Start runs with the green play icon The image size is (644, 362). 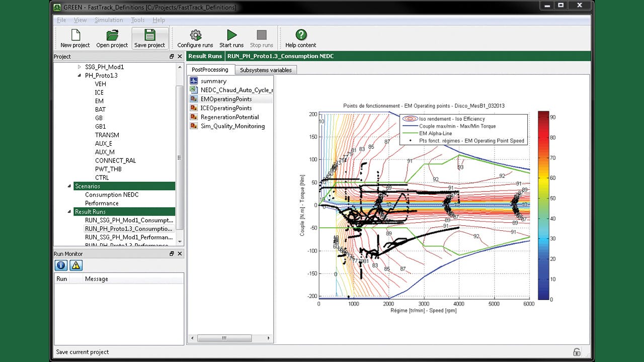pos(231,35)
